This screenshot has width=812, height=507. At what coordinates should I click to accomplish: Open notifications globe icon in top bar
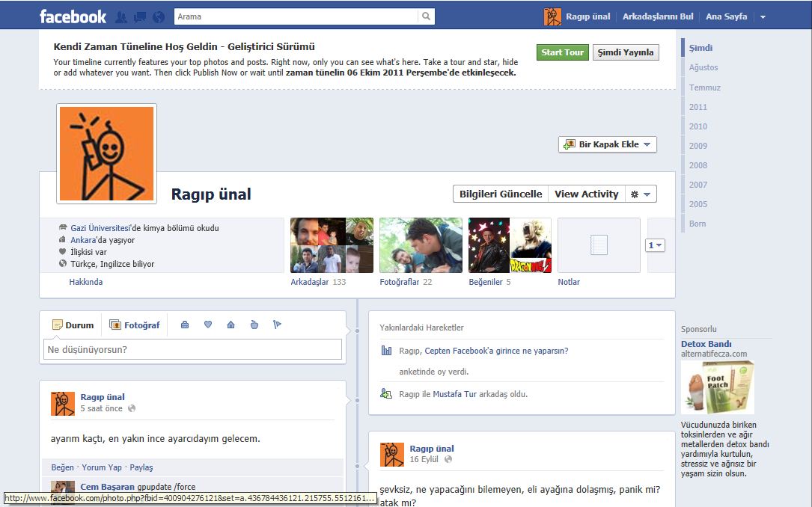159,17
